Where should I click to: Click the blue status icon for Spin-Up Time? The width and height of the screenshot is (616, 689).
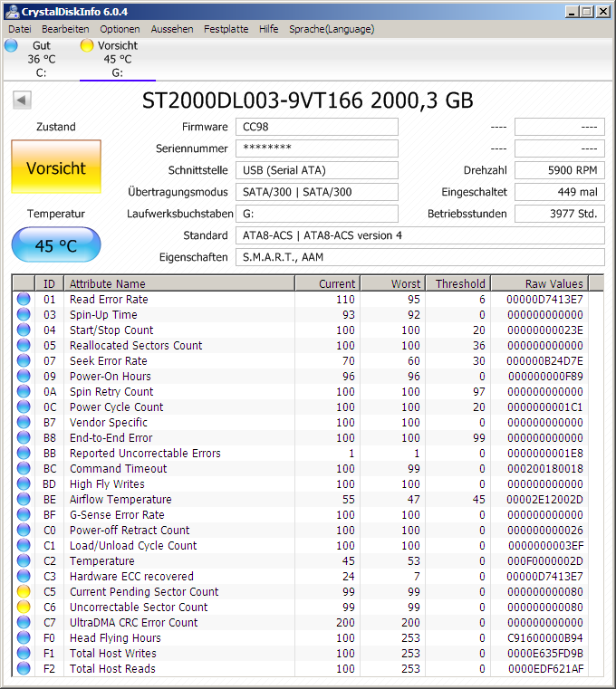click(x=24, y=314)
